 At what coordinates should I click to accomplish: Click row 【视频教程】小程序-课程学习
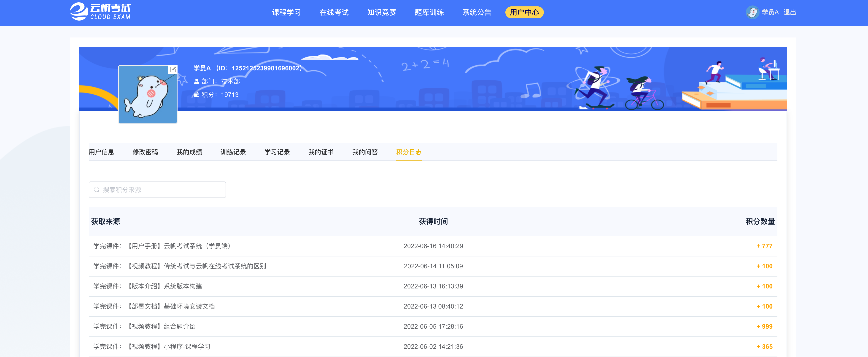point(433,347)
